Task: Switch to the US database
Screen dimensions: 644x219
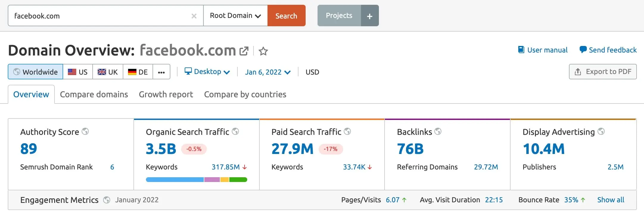Action: [78, 72]
